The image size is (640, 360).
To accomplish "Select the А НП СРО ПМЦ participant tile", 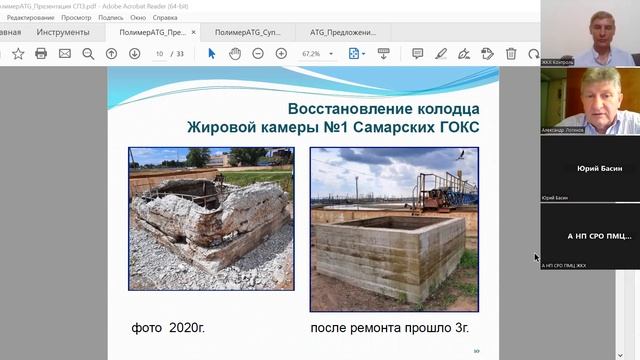I will [x=590, y=236].
